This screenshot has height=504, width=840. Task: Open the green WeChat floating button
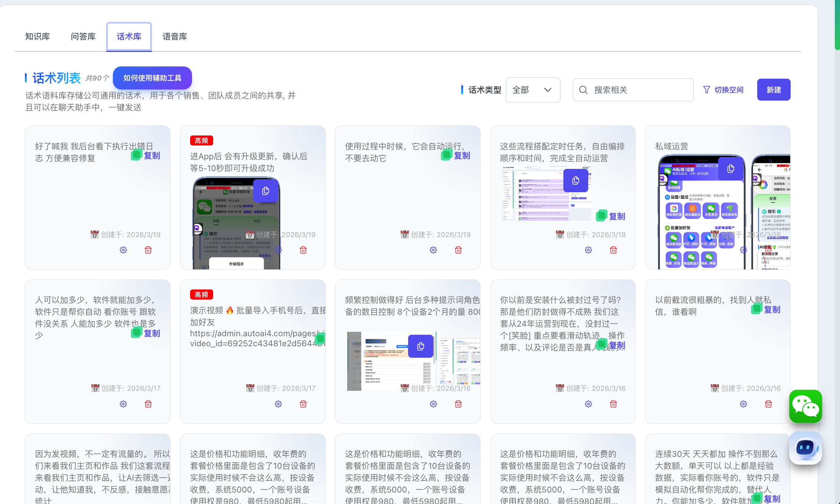pyautogui.click(x=805, y=406)
